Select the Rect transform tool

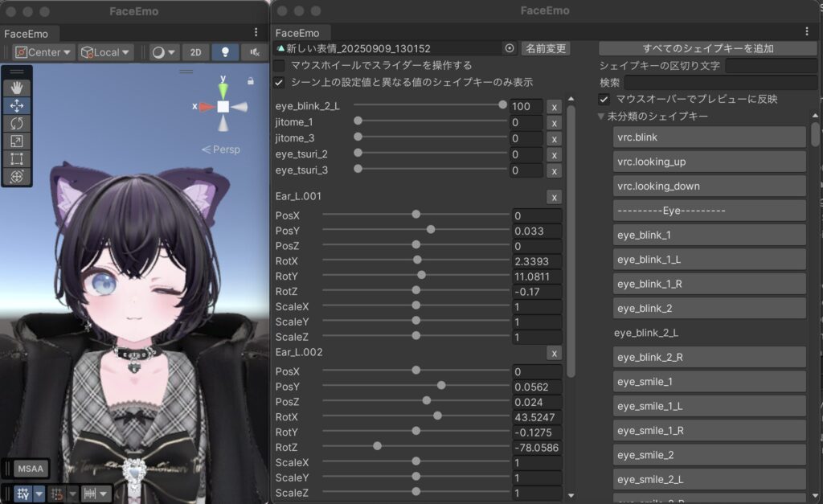pos(17,158)
